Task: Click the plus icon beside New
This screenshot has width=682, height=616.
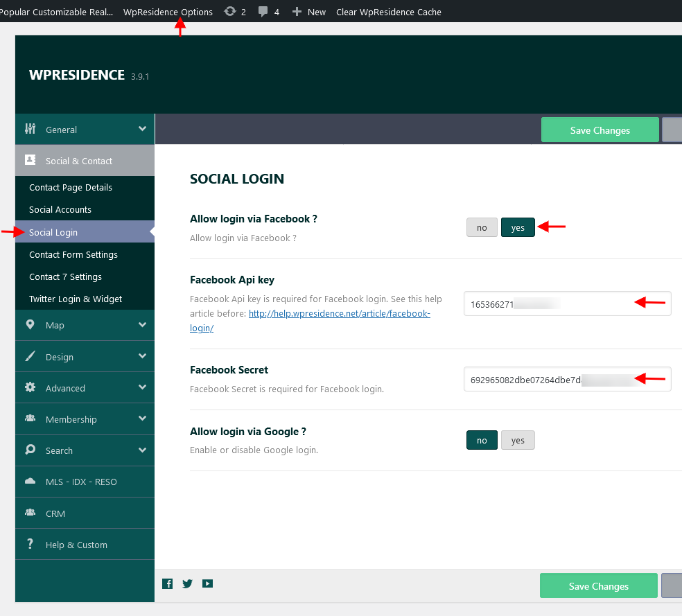Action: tap(297, 12)
